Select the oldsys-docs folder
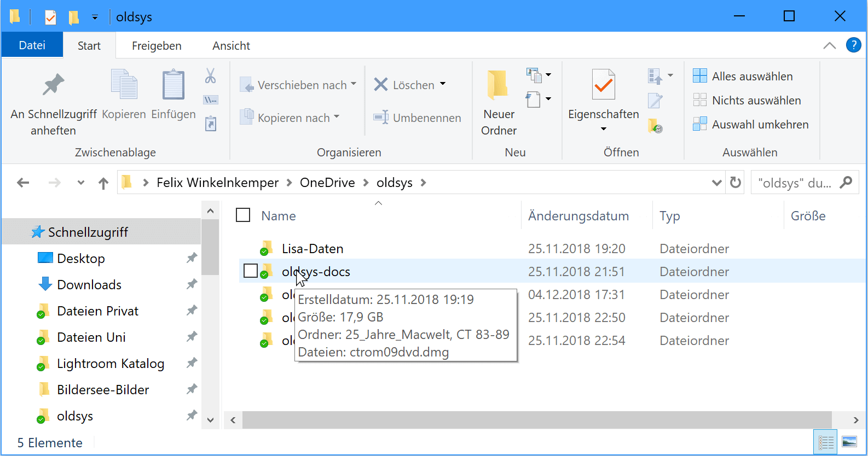Viewport: 868px width, 456px height. (x=316, y=272)
